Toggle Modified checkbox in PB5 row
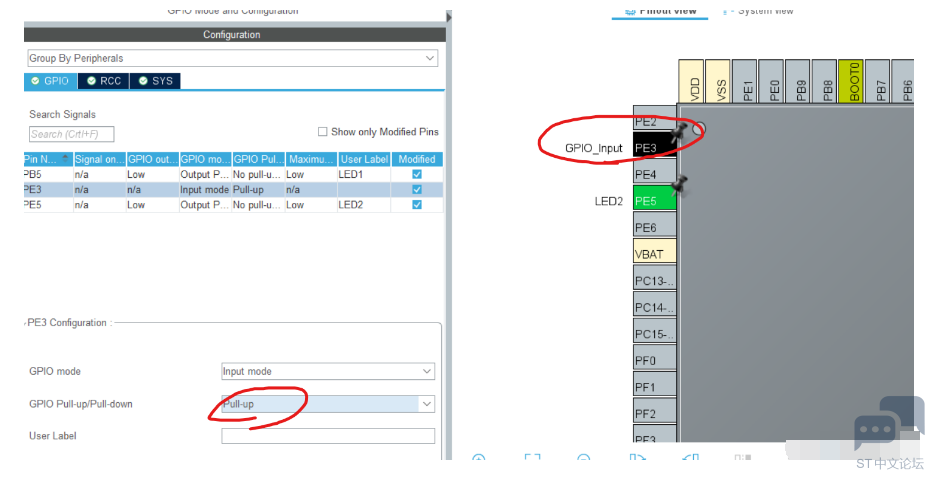 [x=417, y=175]
